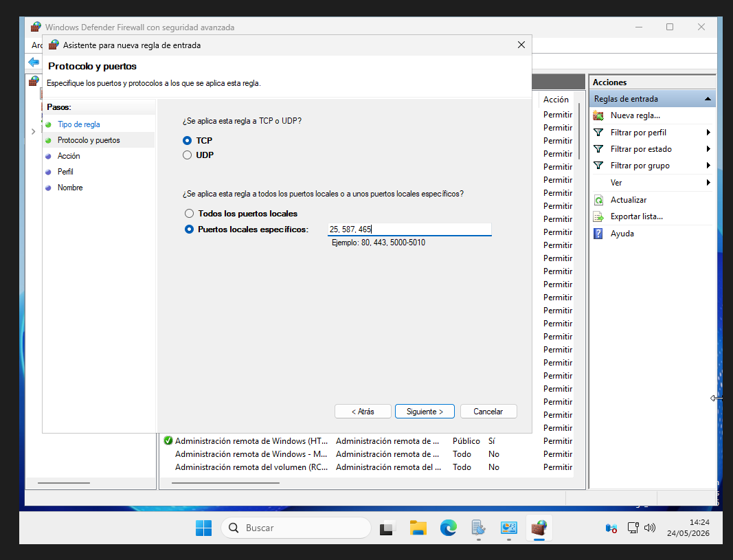733x560 pixels.
Task: Click the Siguiente button
Action: pos(425,412)
